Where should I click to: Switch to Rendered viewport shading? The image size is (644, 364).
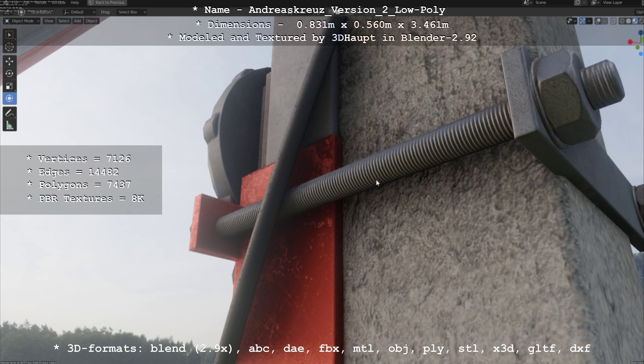641,21
